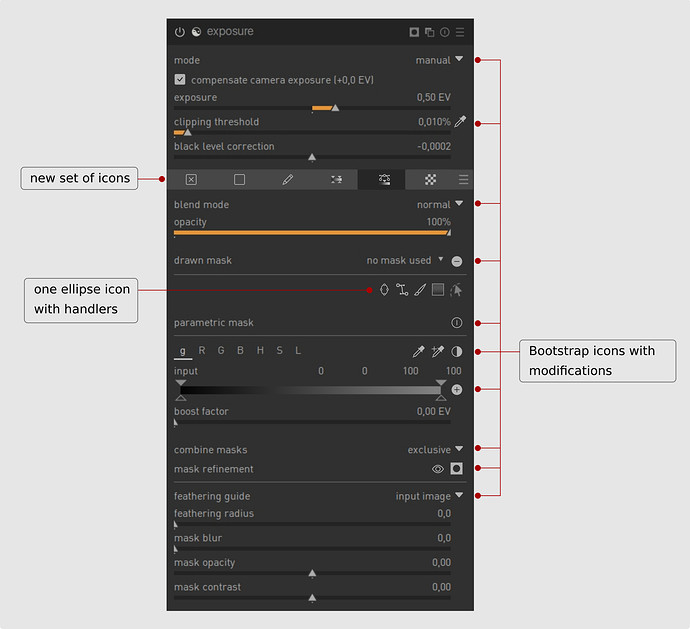The width and height of the screenshot is (690, 629).
Task: Select the H channel tab
Action: (260, 350)
